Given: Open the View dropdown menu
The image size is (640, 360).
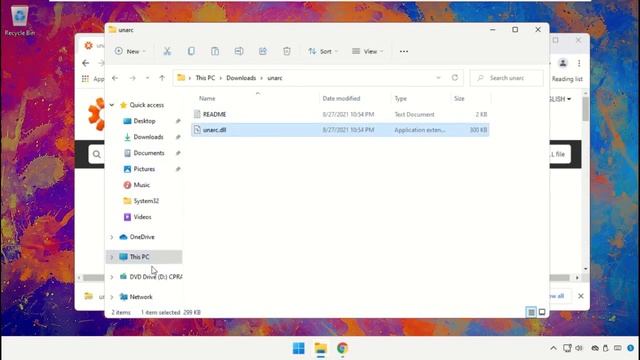Looking at the screenshot, I should click(368, 51).
